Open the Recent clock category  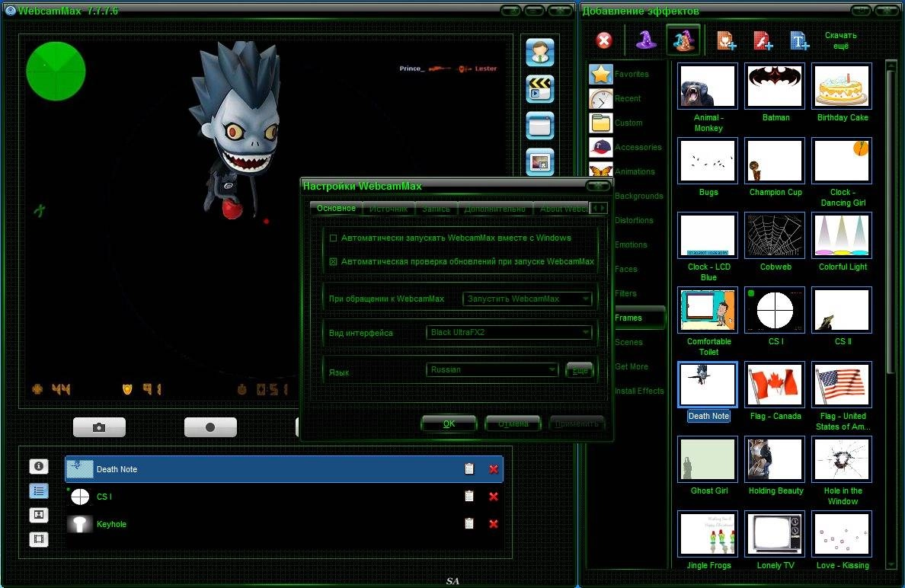coord(626,99)
